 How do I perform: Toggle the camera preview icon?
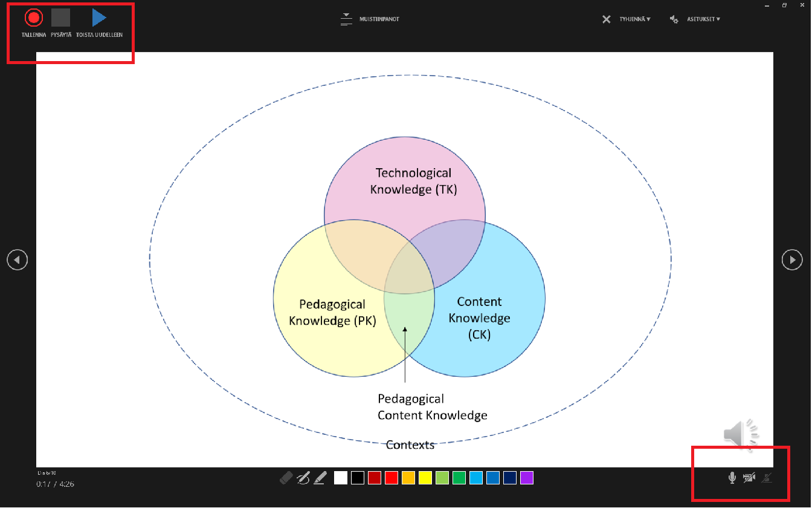point(767,478)
